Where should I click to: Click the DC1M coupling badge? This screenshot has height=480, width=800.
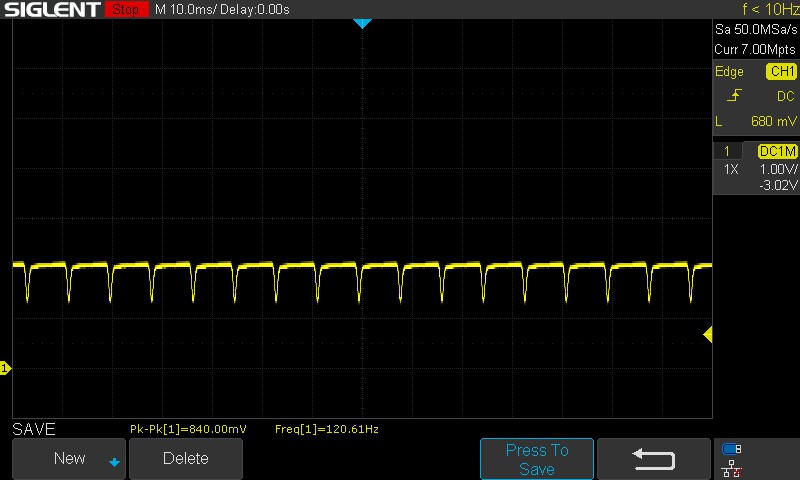coord(778,151)
